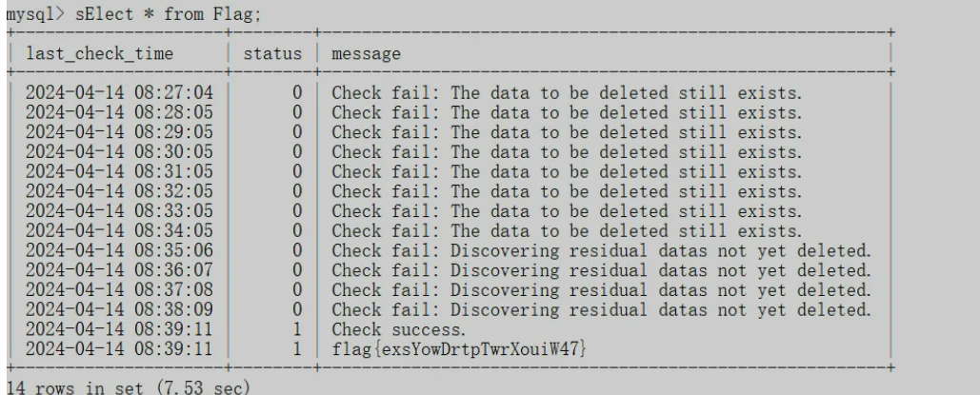Click the first 08:39:11 timestamp
The image size is (980, 395).
[x=119, y=329]
